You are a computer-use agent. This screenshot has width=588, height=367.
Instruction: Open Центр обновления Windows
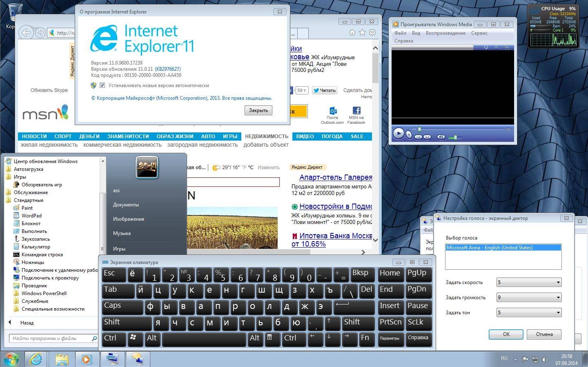pyautogui.click(x=45, y=161)
